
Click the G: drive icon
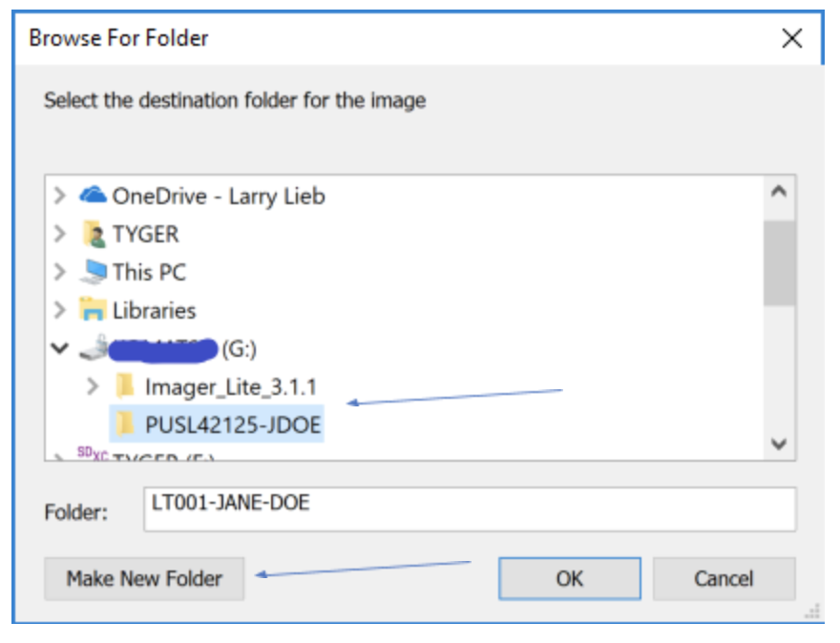point(93,349)
